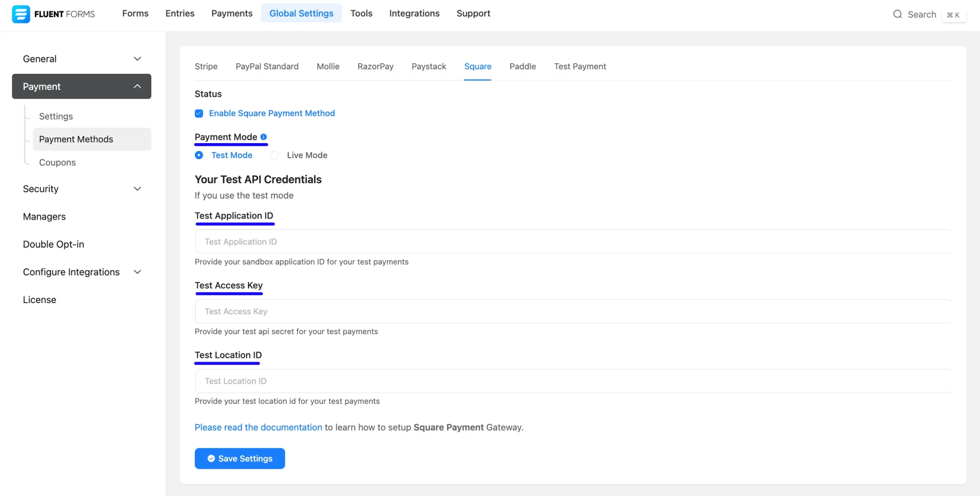Screen dimensions: 980x496
Task: Open the Payments menu
Action: click(232, 13)
